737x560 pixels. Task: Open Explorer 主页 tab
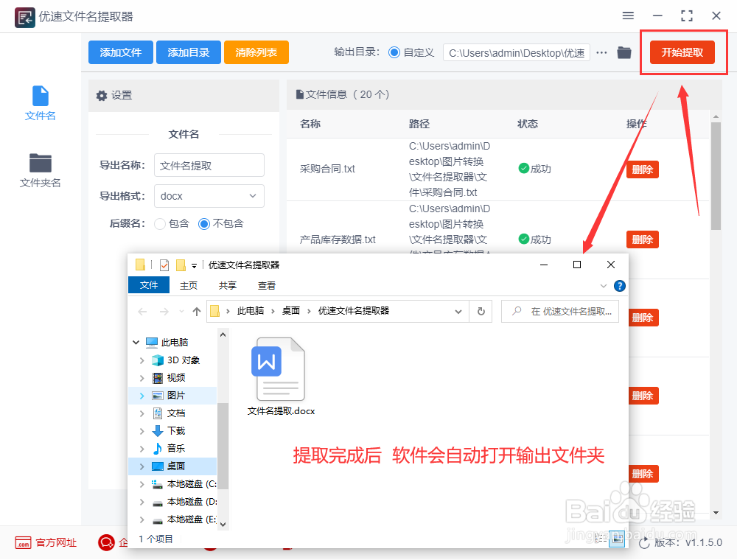coord(189,285)
